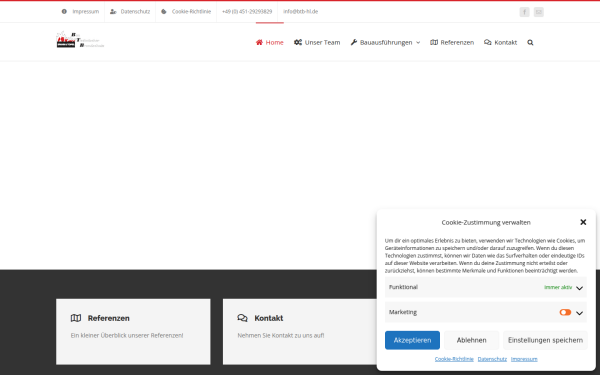Expand the Marketing cookie category
This screenshot has height=375, width=600.
(x=579, y=313)
